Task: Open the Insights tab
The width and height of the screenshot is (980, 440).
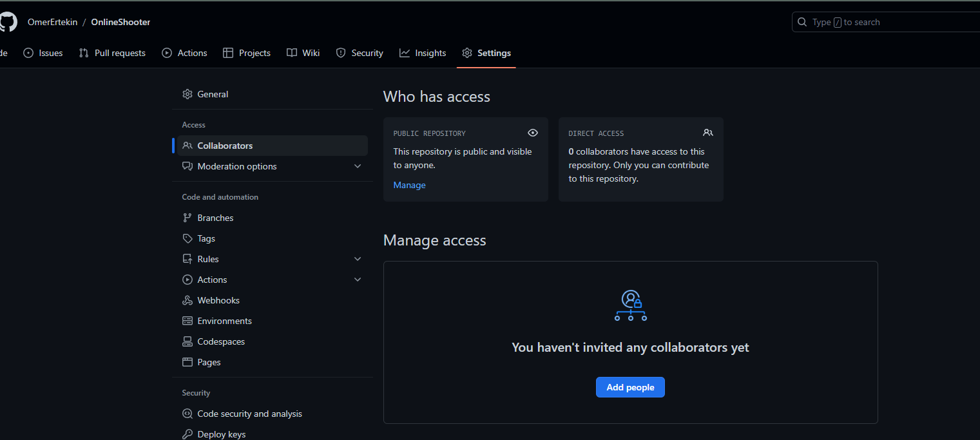Action: click(x=423, y=53)
